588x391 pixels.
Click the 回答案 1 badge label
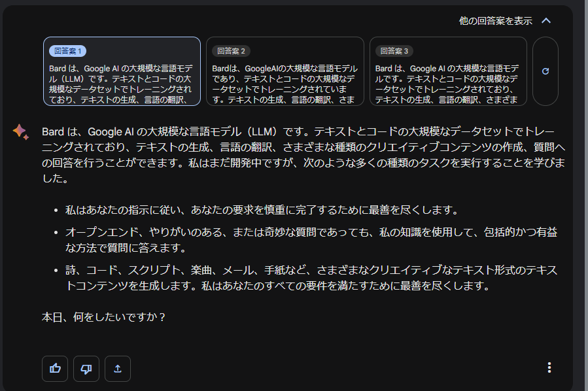tap(67, 51)
